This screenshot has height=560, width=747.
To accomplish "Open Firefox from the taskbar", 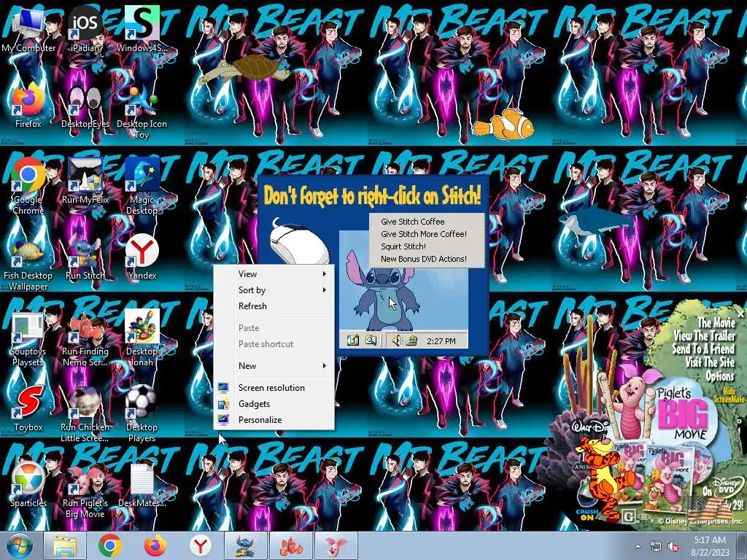I will [155, 545].
